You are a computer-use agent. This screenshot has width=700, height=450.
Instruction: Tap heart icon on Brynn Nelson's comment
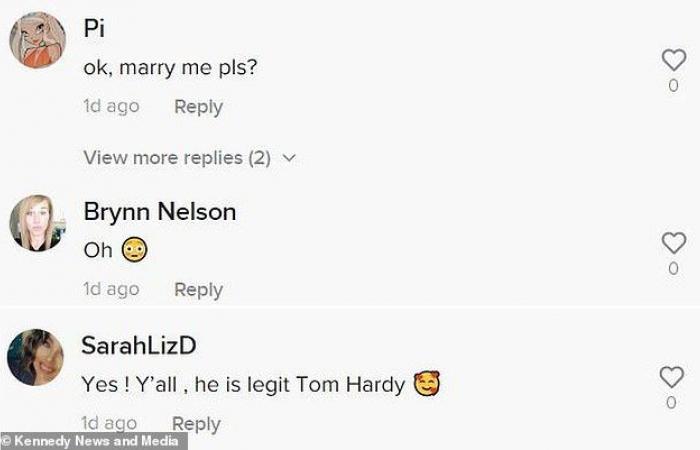tap(674, 243)
